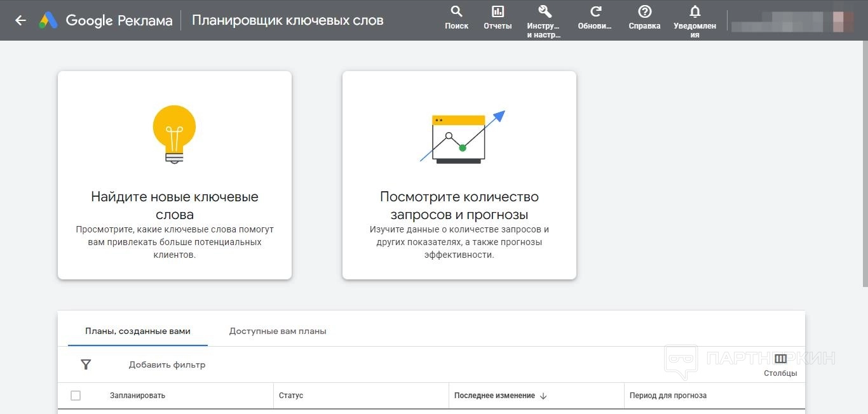This screenshot has width=868, height=414.
Task: Click the filter funnel icon
Action: click(x=86, y=364)
